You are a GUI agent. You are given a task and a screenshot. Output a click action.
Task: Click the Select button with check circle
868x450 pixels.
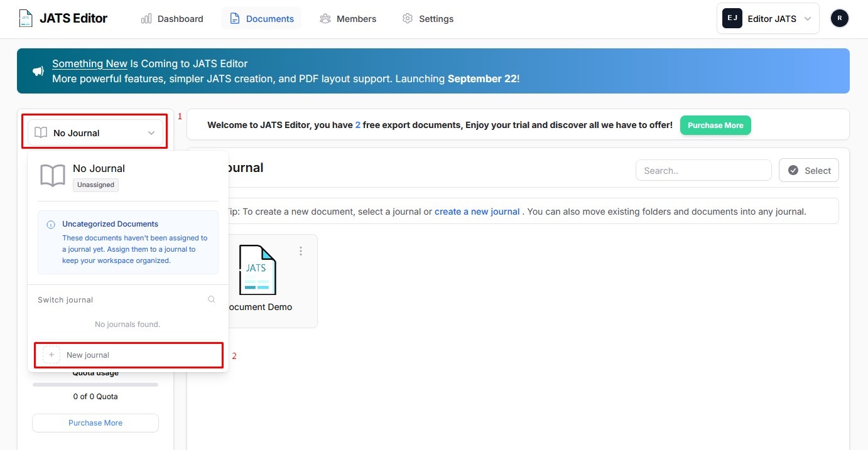[x=809, y=170]
